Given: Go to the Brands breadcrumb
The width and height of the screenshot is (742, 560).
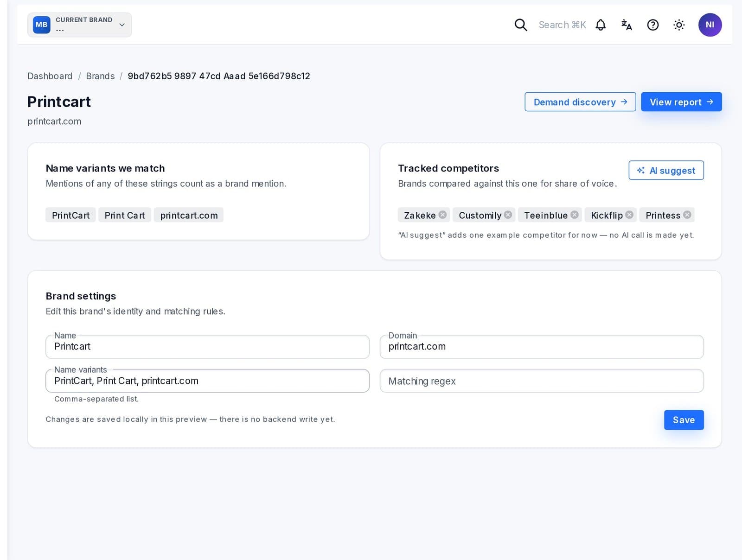Looking at the screenshot, I should (x=100, y=76).
